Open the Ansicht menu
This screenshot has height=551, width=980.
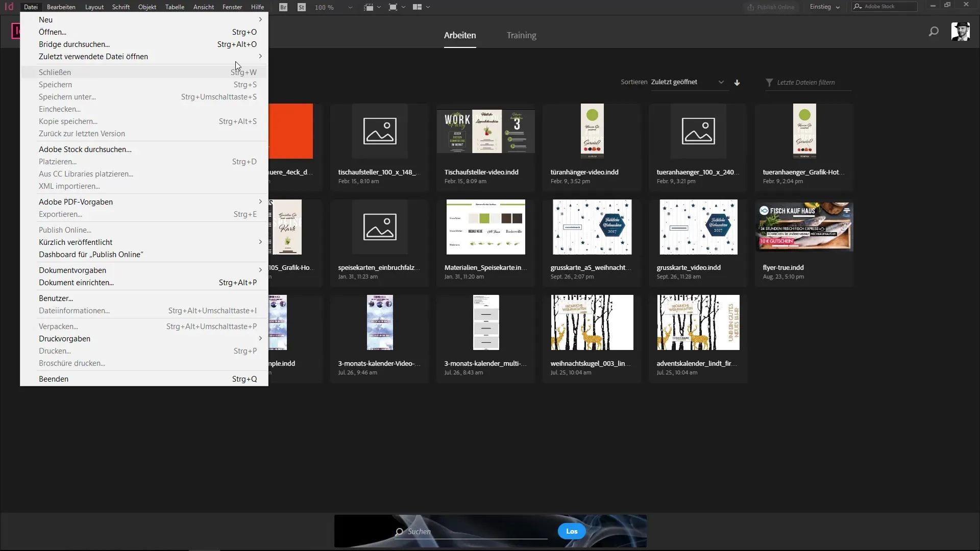click(x=204, y=7)
